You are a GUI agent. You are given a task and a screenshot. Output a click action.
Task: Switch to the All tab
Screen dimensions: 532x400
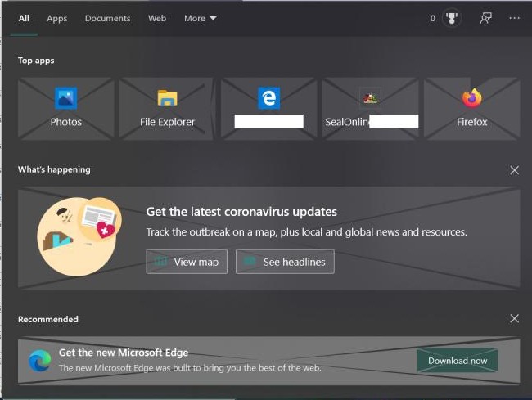point(24,18)
